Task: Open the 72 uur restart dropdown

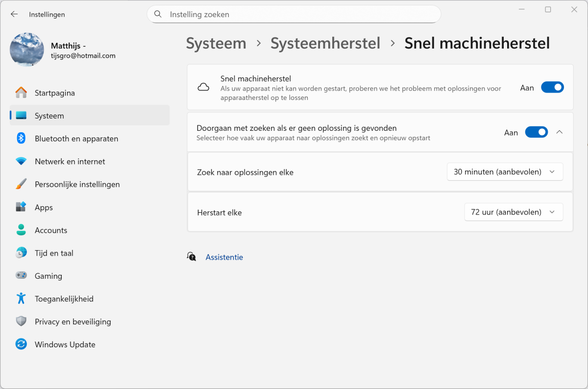Action: tap(513, 212)
